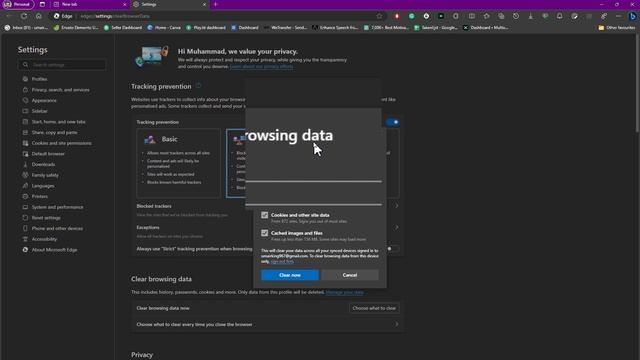Open Start, home, and new tabs section
The width and height of the screenshot is (640, 360).
click(x=58, y=122)
